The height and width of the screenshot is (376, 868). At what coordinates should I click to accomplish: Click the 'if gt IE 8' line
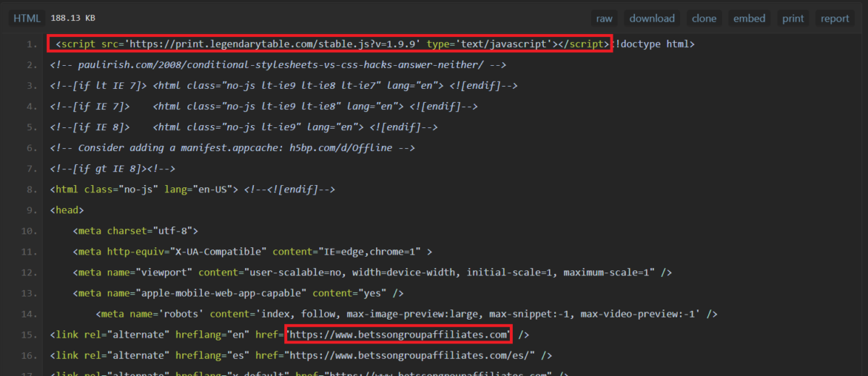(x=113, y=168)
